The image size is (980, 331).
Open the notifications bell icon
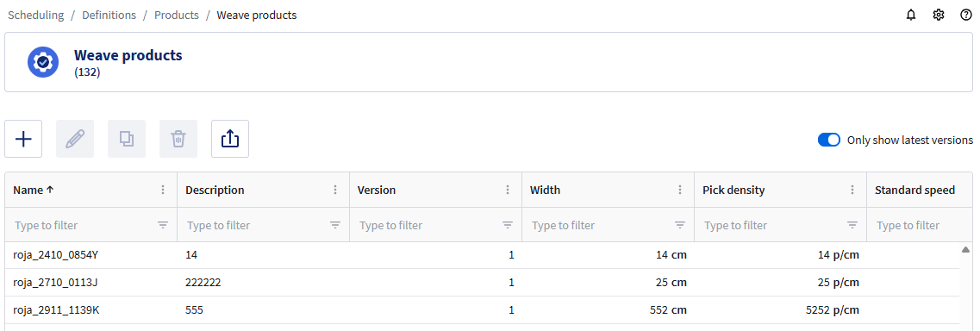[911, 15]
